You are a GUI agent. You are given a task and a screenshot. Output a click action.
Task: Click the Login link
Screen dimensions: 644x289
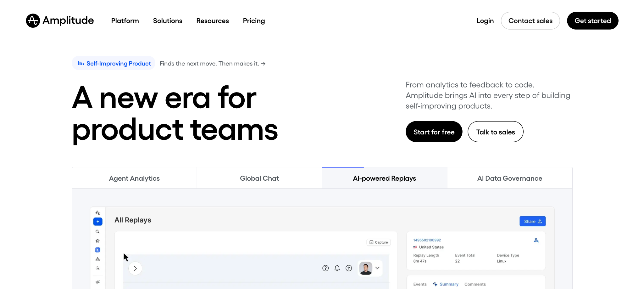pos(485,21)
